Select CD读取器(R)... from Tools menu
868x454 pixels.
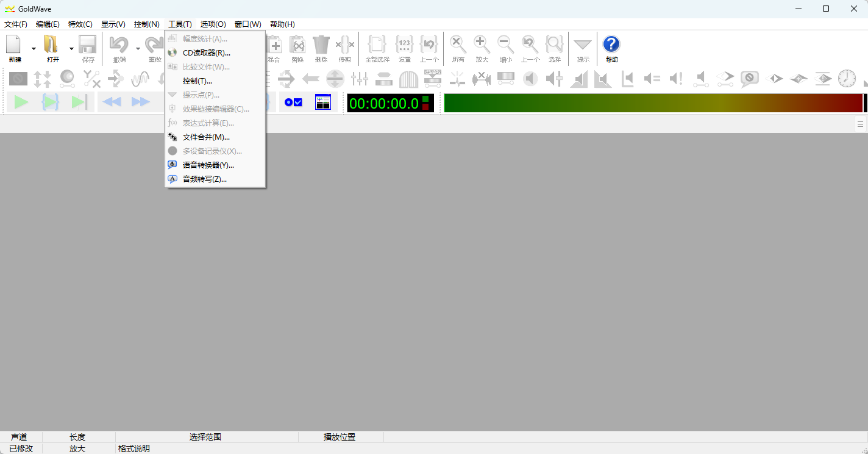click(x=215, y=53)
